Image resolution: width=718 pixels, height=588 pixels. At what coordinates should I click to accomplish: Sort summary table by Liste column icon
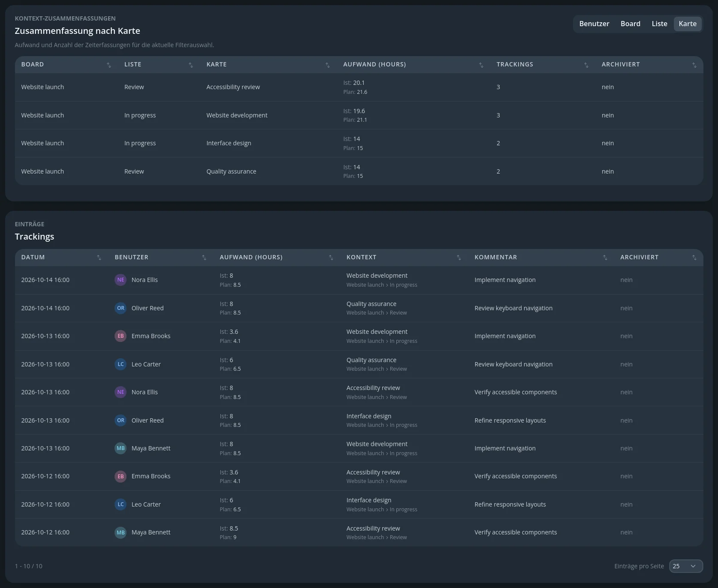point(191,65)
